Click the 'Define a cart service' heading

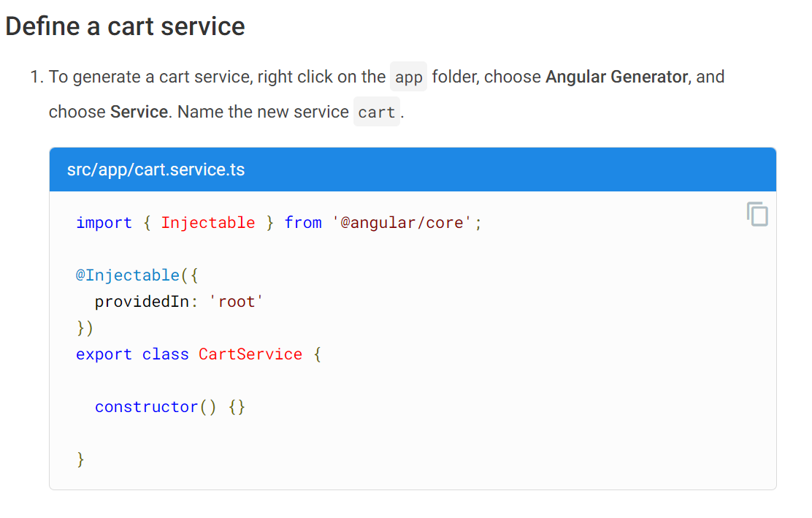pos(125,26)
